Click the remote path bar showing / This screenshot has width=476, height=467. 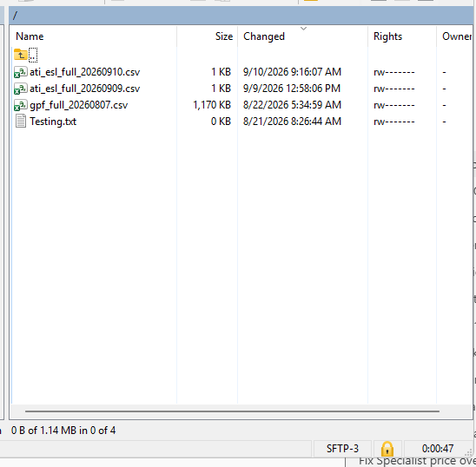point(241,15)
